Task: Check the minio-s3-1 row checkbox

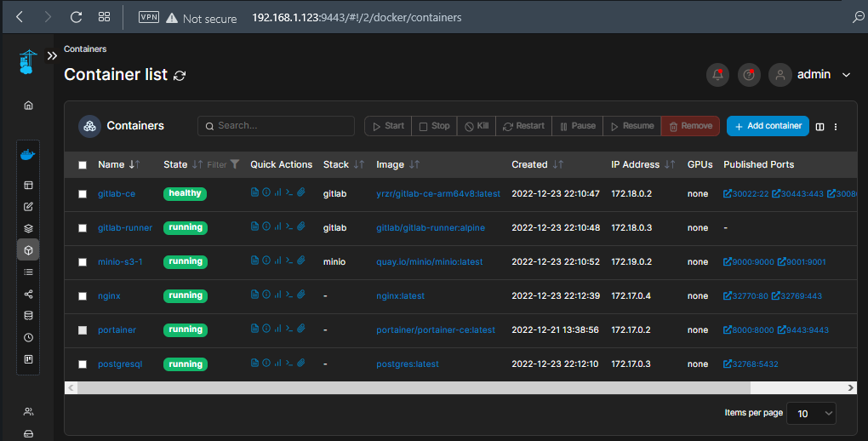Action: pos(83,262)
